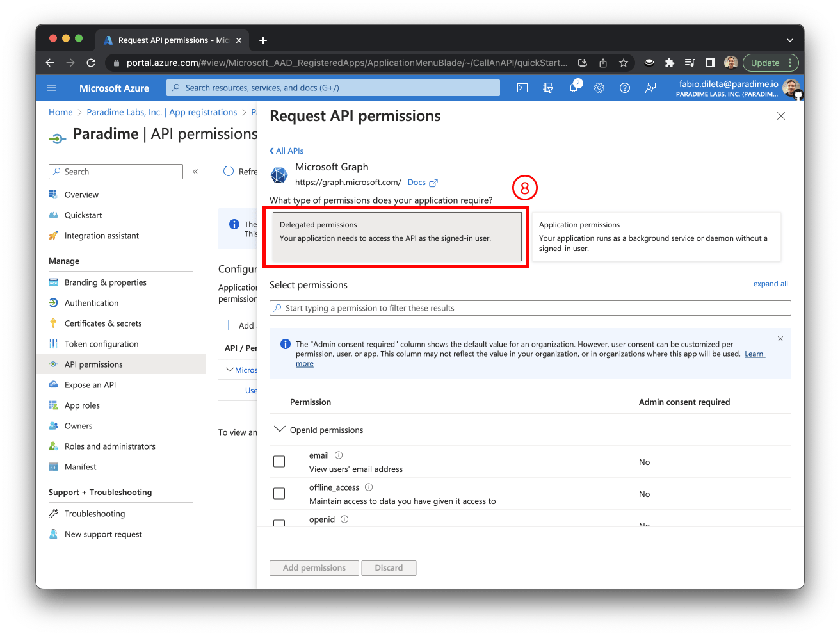Image resolution: width=840 pixels, height=636 pixels.
Task: Click the browser Update button
Action: pos(770,63)
